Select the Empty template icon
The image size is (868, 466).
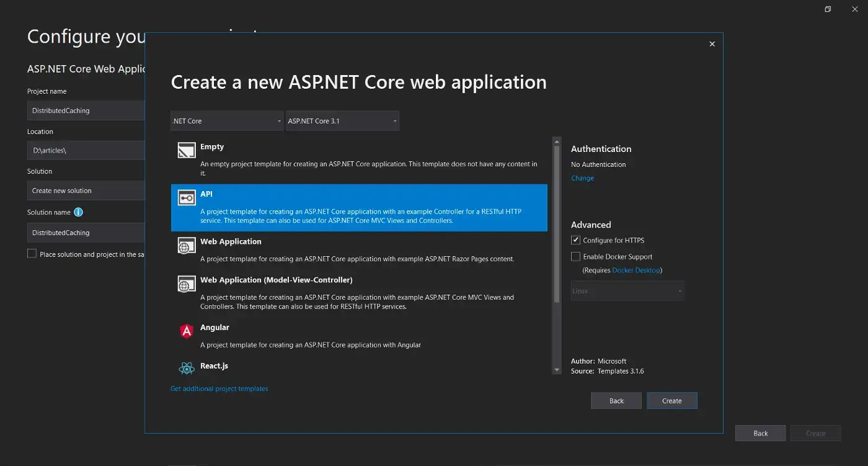[x=187, y=150]
